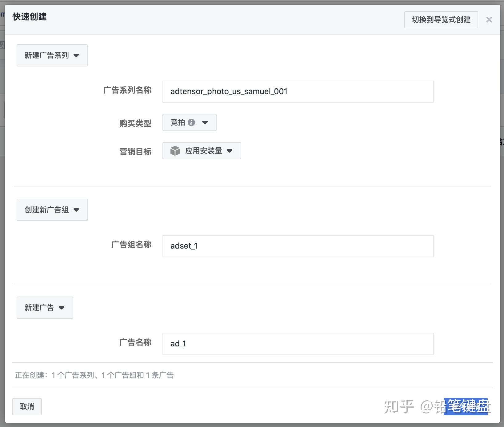The width and height of the screenshot is (504, 427).
Task: Click the 购买类型 label
Action: click(x=135, y=123)
